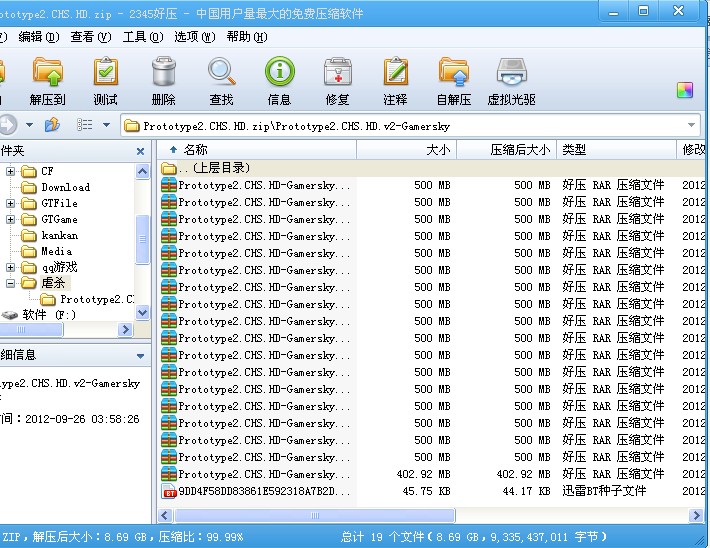Viewport: 710px width, 548px height.
Task: Open the navigation history dropdown arrow
Action: (x=29, y=125)
